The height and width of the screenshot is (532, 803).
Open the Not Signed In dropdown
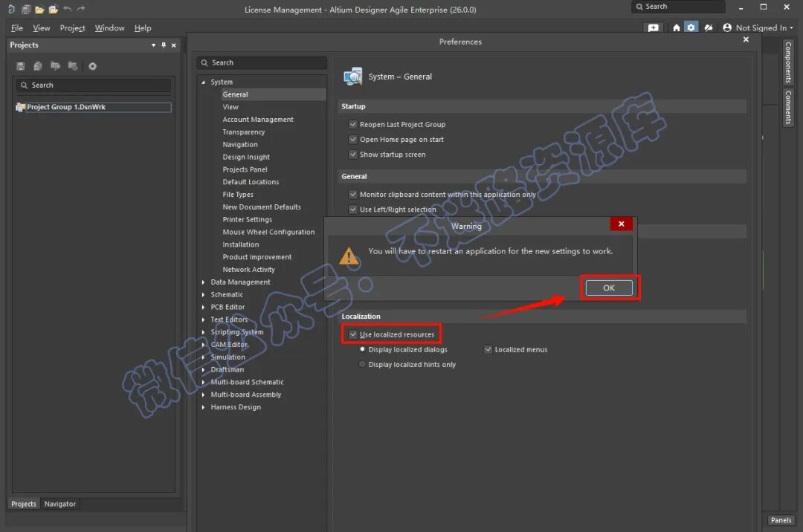(764, 27)
